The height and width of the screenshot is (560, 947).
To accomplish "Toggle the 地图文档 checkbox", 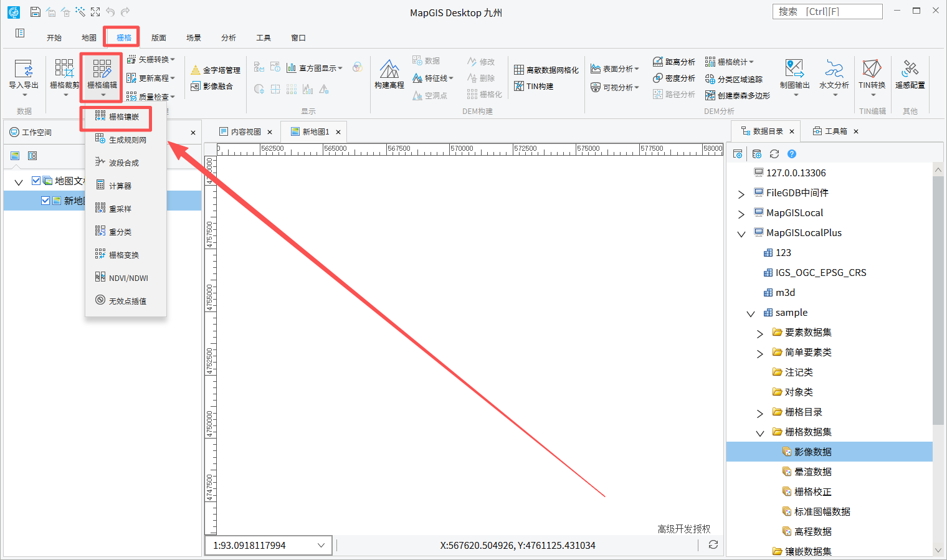I will (x=36, y=181).
